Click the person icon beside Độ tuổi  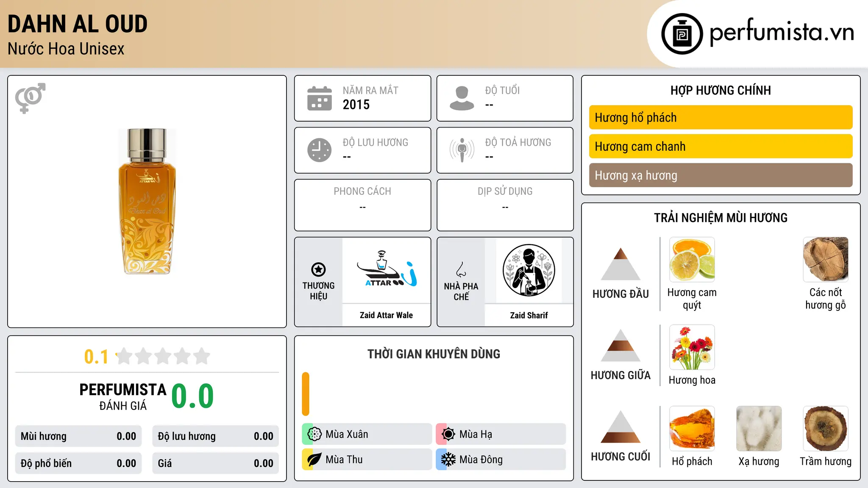point(462,98)
